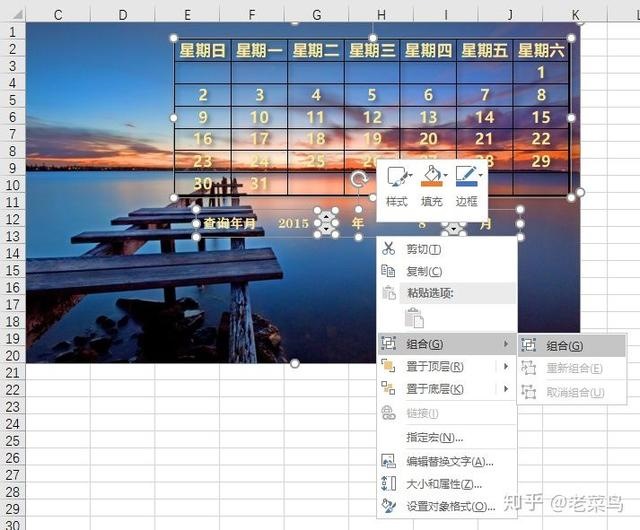640x530 pixels.
Task: Choose 复制(C) from the context menu
Action: (447, 271)
